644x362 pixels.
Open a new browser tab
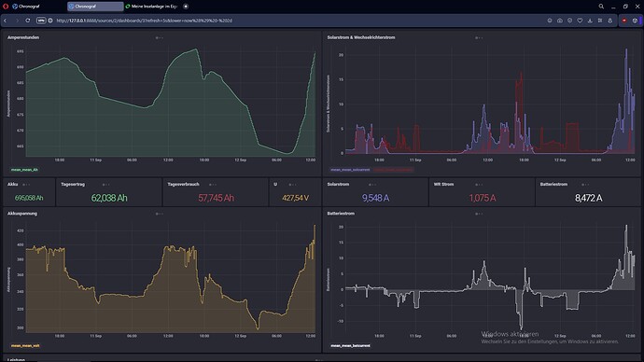[186, 7]
